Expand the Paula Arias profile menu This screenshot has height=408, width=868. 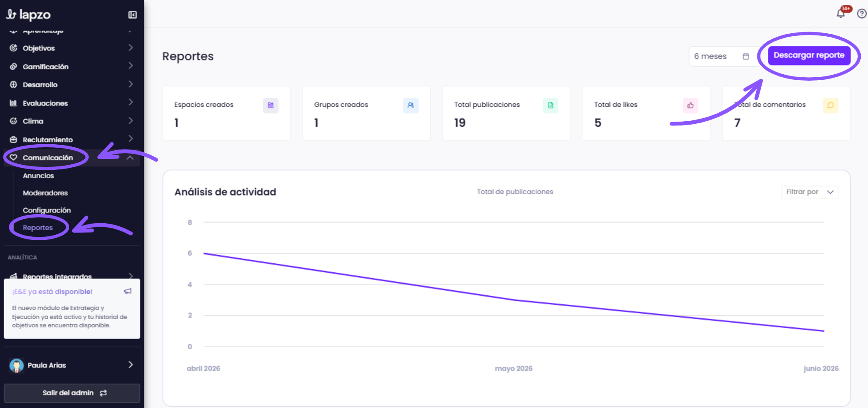click(x=72, y=365)
